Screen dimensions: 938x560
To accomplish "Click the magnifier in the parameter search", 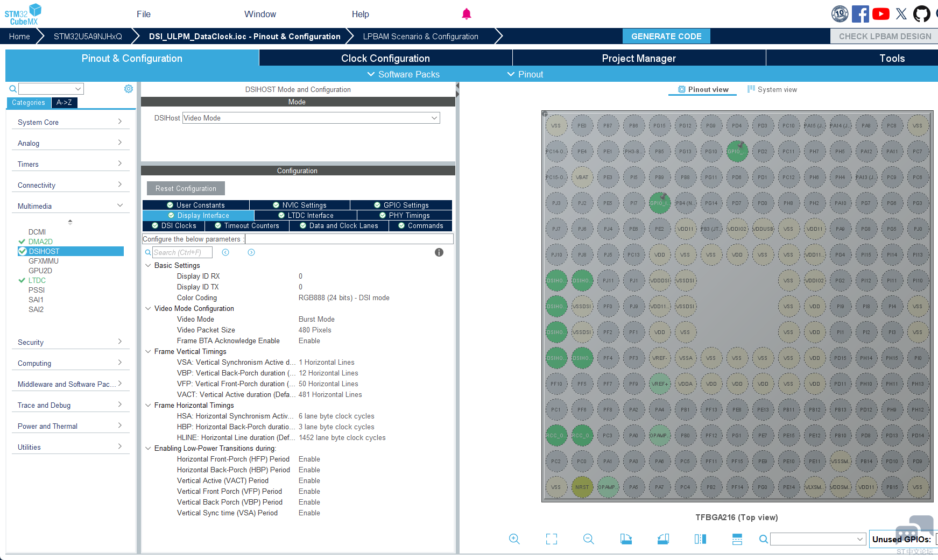I will (148, 252).
